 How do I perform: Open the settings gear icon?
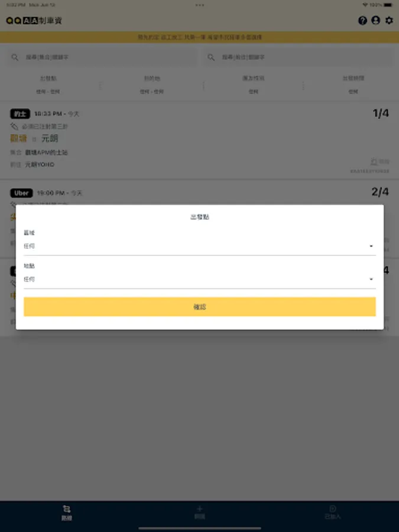389,20
